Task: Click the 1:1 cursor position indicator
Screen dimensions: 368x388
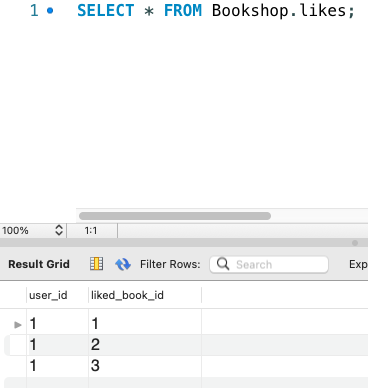Action: [x=91, y=231]
